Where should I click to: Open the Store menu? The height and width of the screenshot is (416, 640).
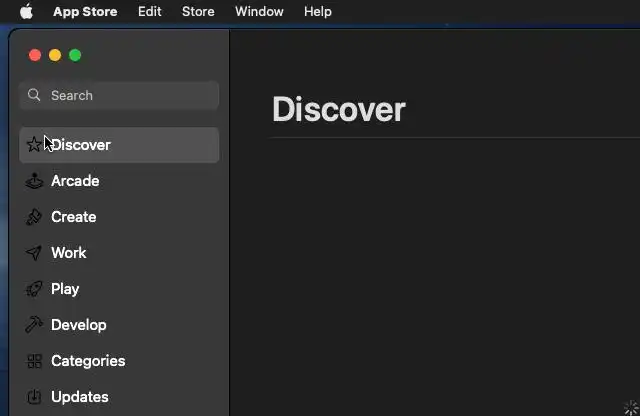[x=198, y=11]
